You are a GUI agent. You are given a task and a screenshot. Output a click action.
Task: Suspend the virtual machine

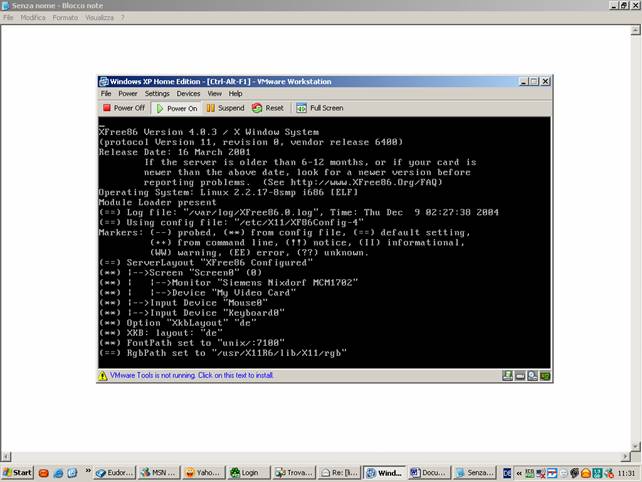[x=225, y=108]
